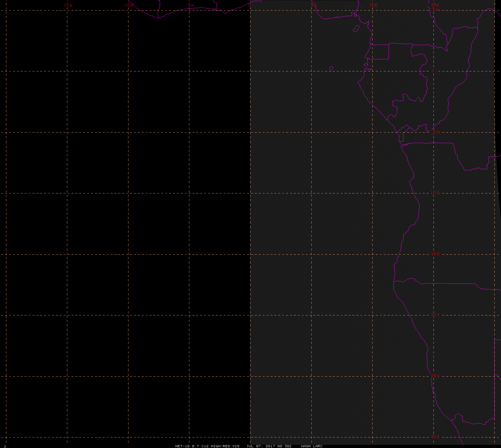501x448 pixels.
Task: Click the NASA LARC credit text
Action: point(312,446)
